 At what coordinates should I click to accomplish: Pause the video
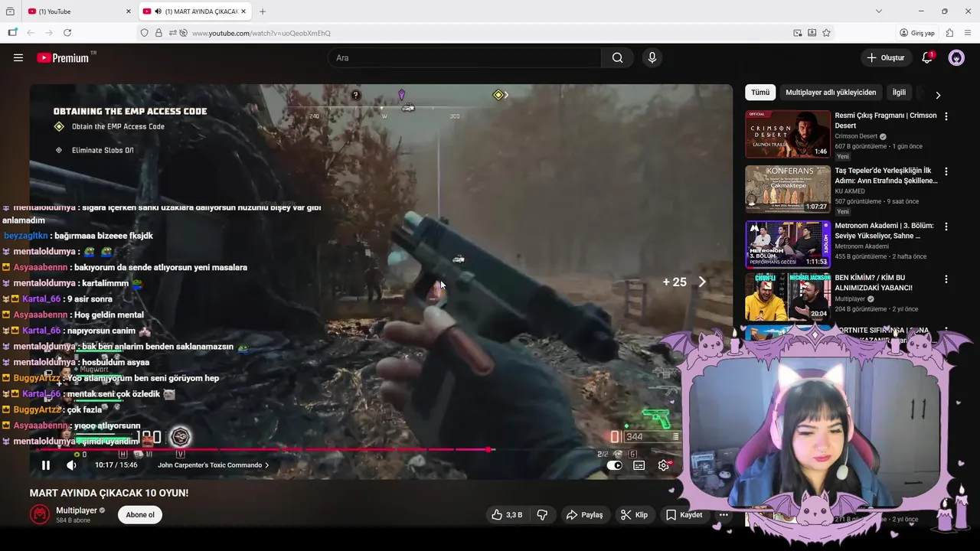point(46,465)
